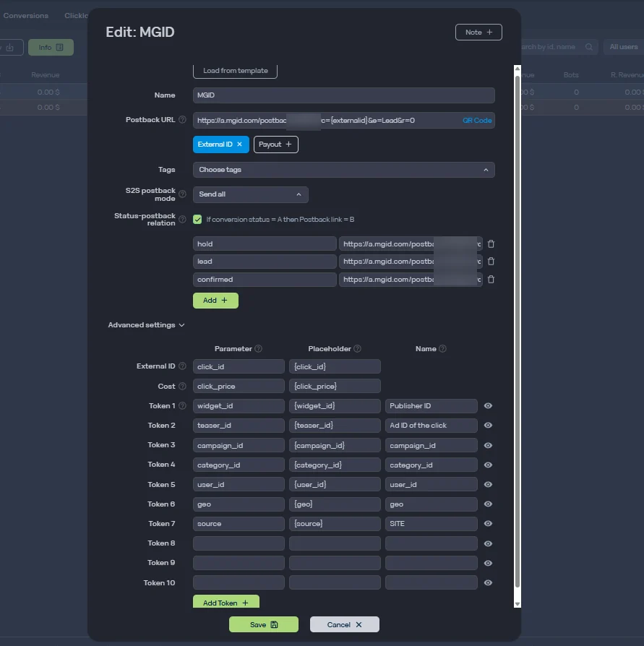Click the Load from template button
This screenshot has width=644, height=646.
coord(236,71)
